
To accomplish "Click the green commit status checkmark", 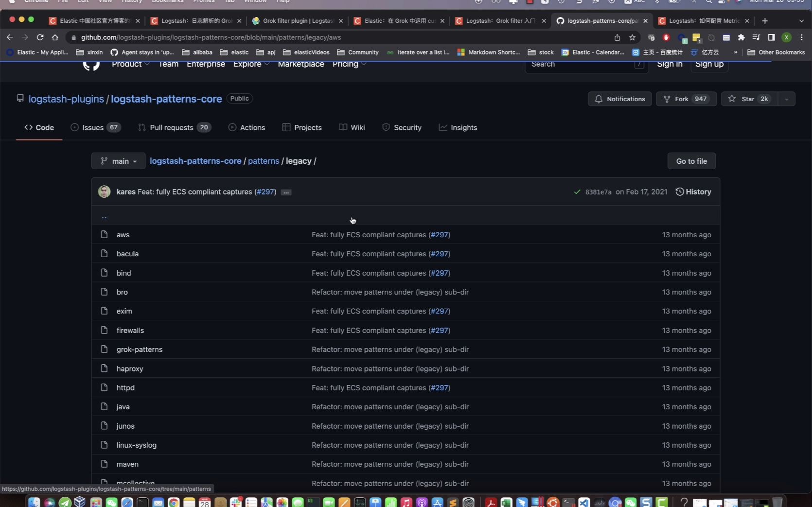I will [x=577, y=192].
